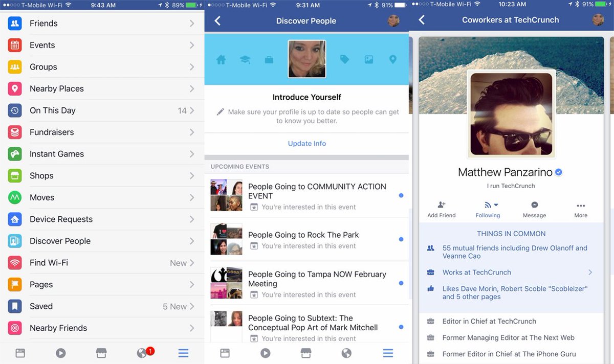614x364 pixels.
Task: Tap the Rock The Park event thumbnail
Action: click(x=226, y=239)
